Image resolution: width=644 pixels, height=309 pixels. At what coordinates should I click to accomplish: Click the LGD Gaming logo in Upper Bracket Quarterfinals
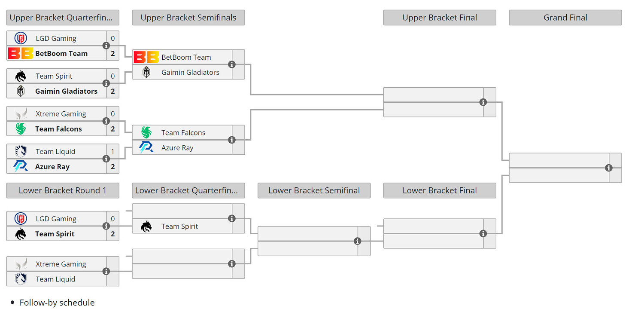(20, 38)
